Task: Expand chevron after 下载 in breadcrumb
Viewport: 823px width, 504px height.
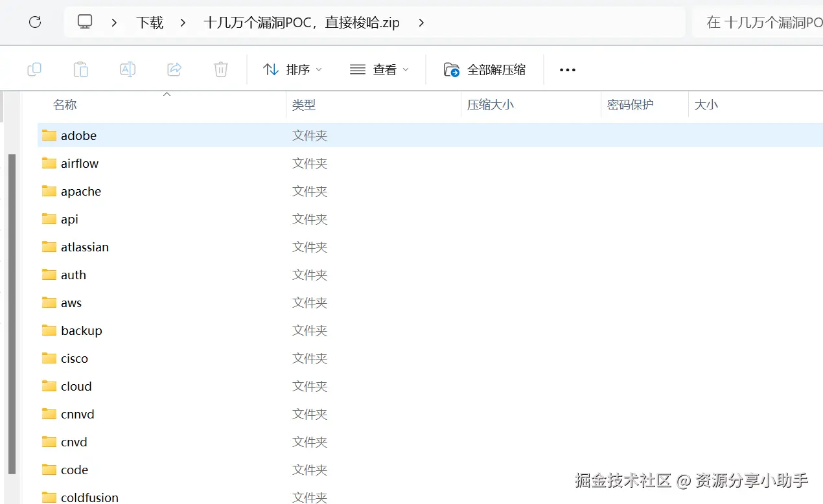Action: click(183, 23)
